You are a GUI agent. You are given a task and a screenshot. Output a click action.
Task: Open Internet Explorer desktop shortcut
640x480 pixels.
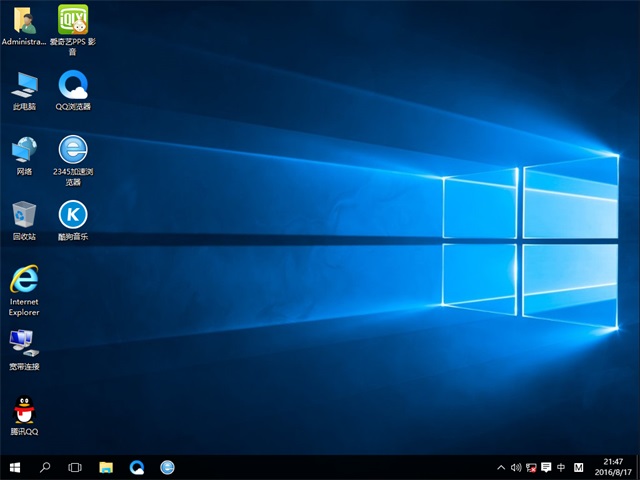(x=24, y=280)
